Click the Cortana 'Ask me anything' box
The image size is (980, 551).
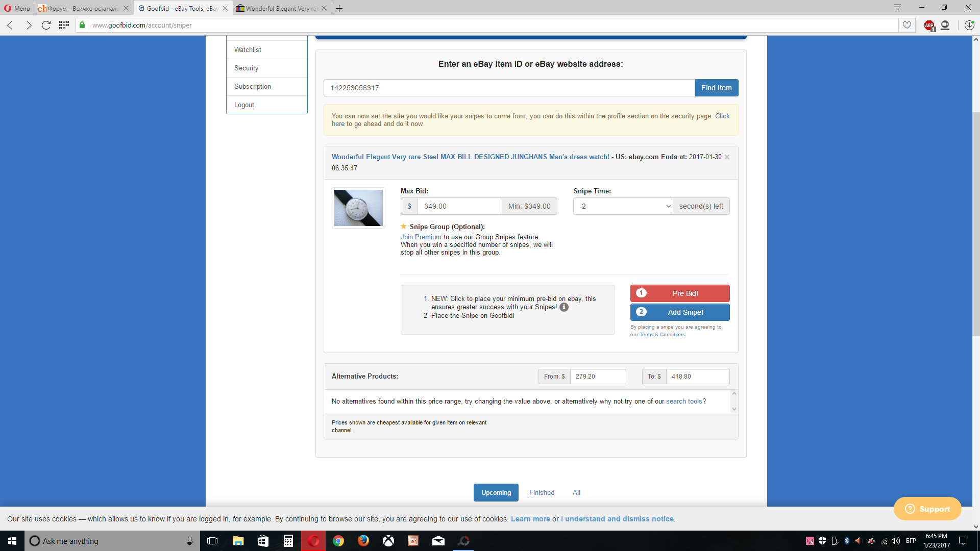pos(112,541)
